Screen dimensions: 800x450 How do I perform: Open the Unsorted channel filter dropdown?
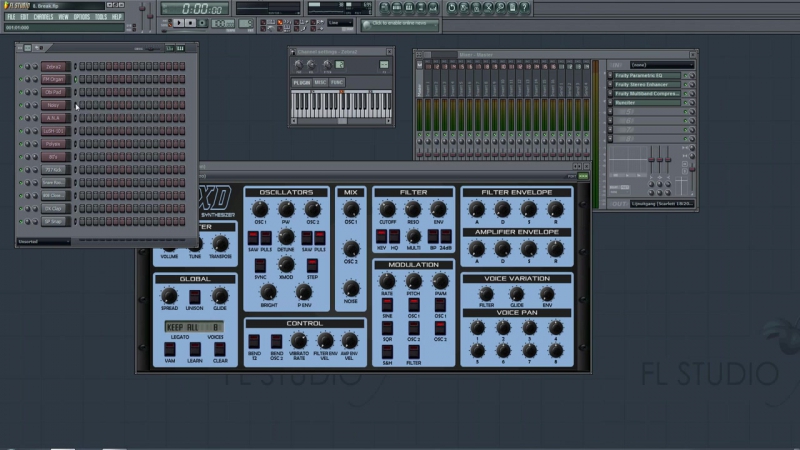[43, 241]
